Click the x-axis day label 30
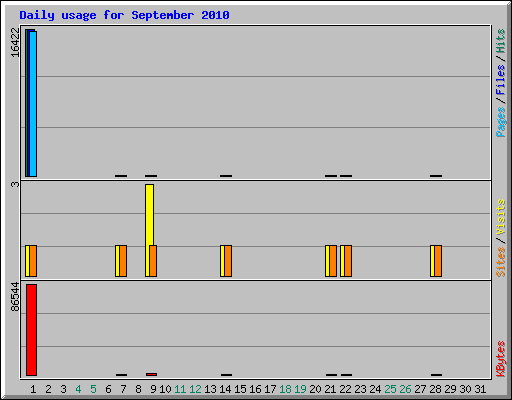Viewport: 512px width, 400px height. coord(465,389)
